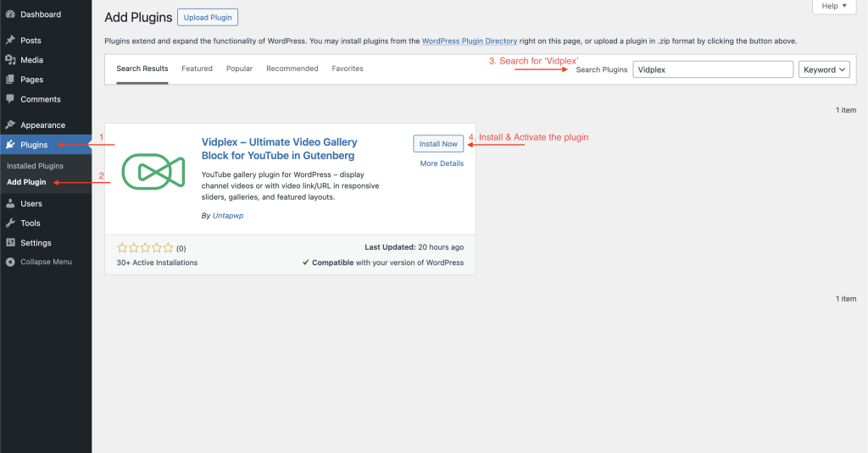This screenshot has width=868, height=453.
Task: Click the Search Plugins input field
Action: click(x=712, y=70)
